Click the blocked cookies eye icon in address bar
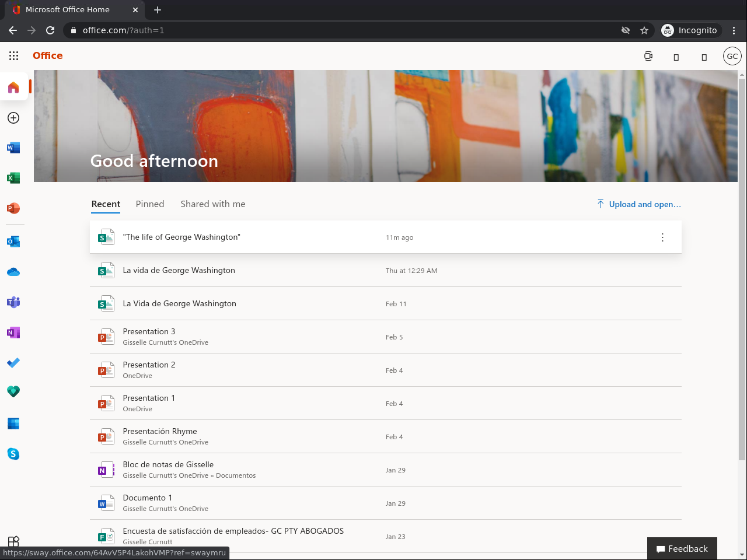This screenshot has width=747, height=560. pyautogui.click(x=626, y=30)
